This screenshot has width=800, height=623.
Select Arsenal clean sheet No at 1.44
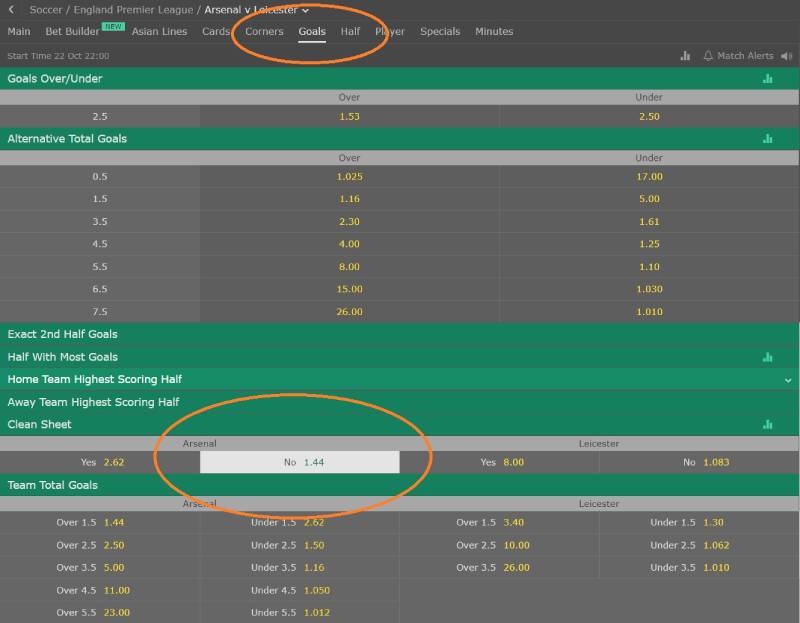pyautogui.click(x=300, y=463)
